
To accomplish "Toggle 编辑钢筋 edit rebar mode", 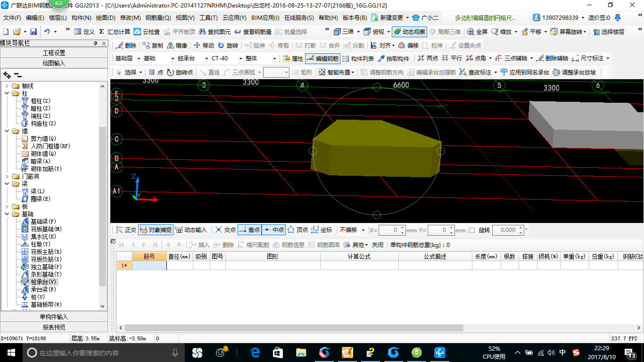I will click(322, 58).
